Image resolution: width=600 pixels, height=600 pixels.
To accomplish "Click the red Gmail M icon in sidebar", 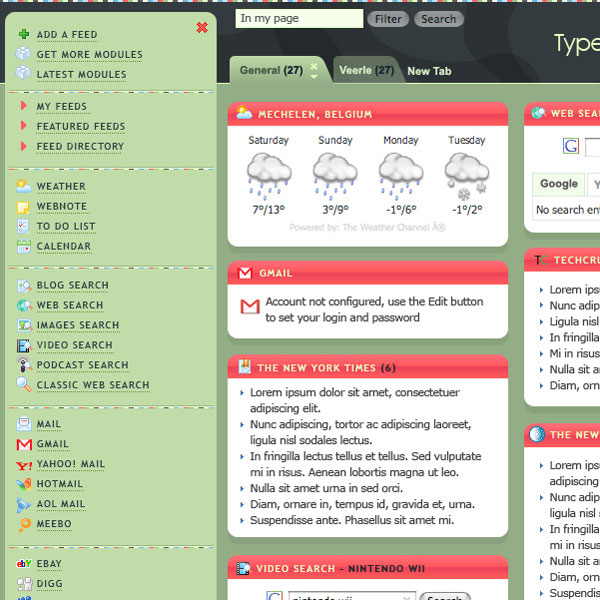I will pyautogui.click(x=24, y=444).
